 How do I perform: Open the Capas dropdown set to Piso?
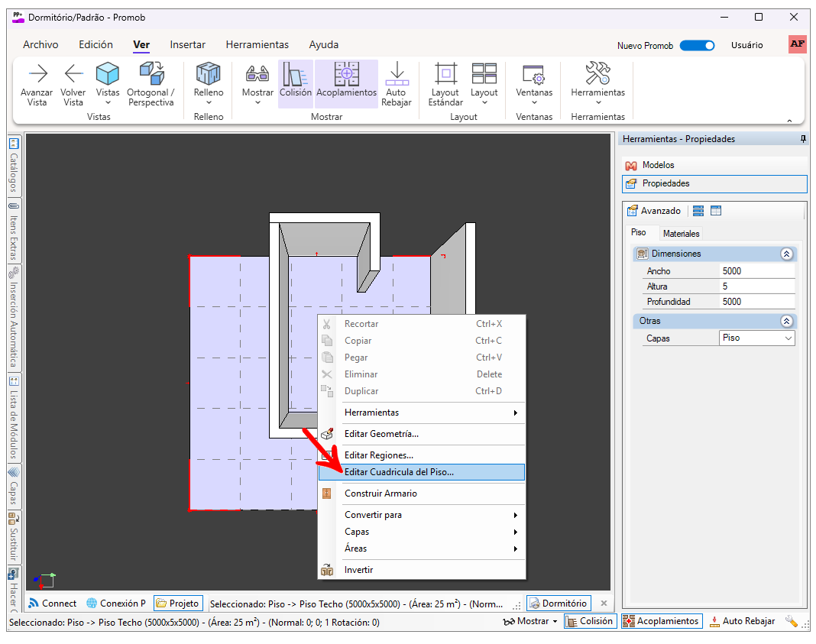coord(757,338)
